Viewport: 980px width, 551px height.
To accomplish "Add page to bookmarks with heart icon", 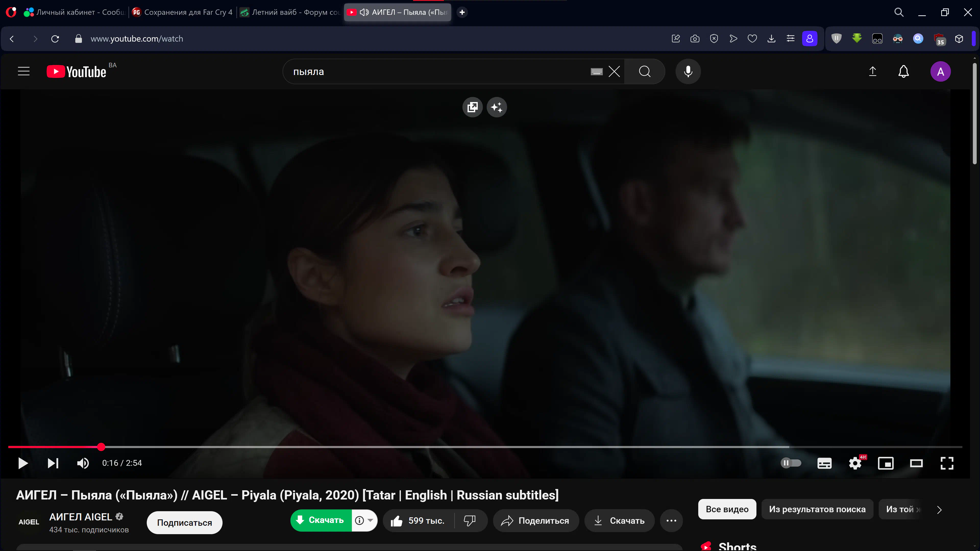I will tap(752, 39).
